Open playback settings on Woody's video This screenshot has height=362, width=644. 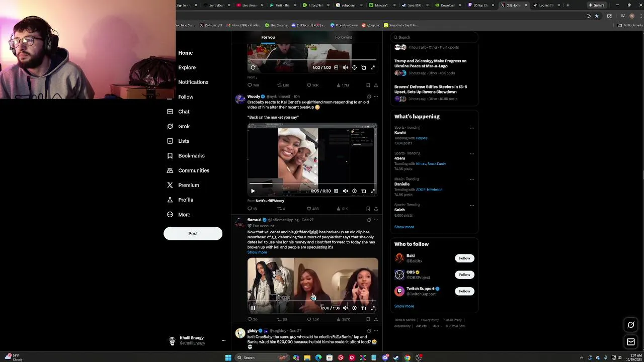click(354, 191)
